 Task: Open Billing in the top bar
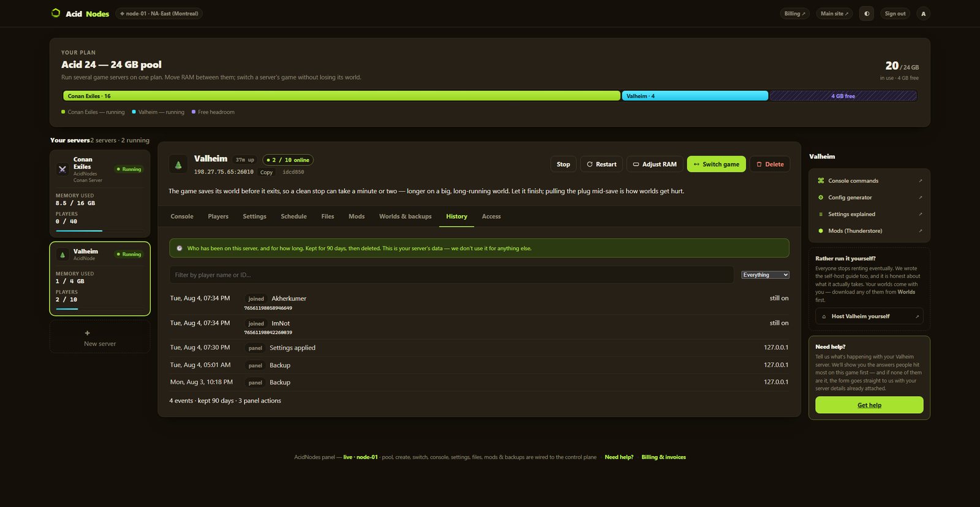tap(795, 13)
